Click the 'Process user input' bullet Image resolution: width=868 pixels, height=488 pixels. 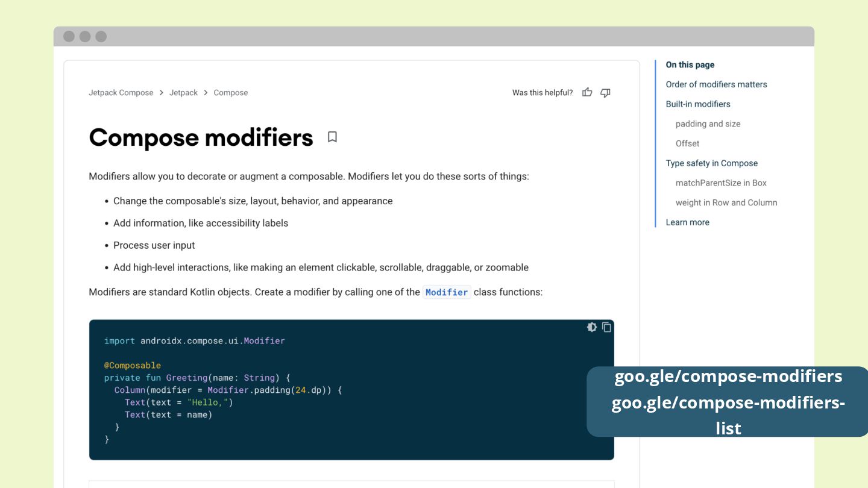(154, 245)
